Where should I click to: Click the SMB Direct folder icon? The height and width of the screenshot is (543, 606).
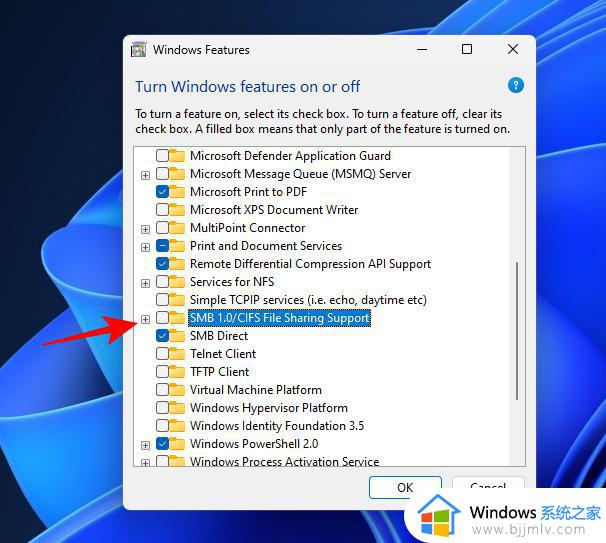coord(177,335)
